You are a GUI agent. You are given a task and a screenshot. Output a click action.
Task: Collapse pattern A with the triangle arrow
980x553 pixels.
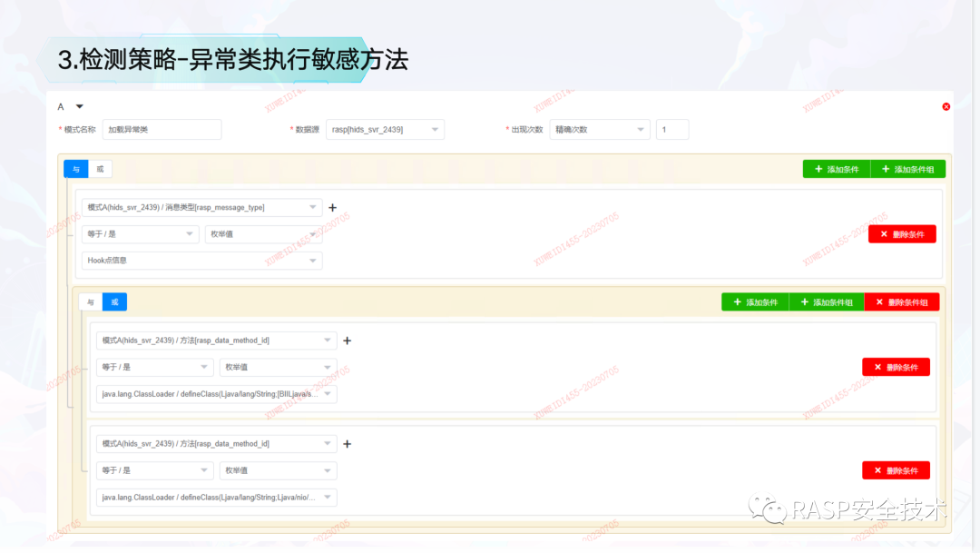79,106
